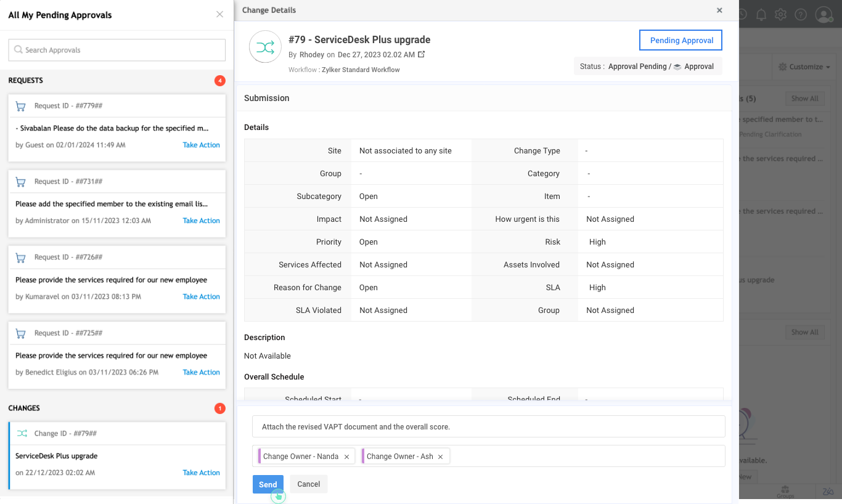Take Action on Request ID 731
The height and width of the screenshot is (504, 842).
pos(201,221)
